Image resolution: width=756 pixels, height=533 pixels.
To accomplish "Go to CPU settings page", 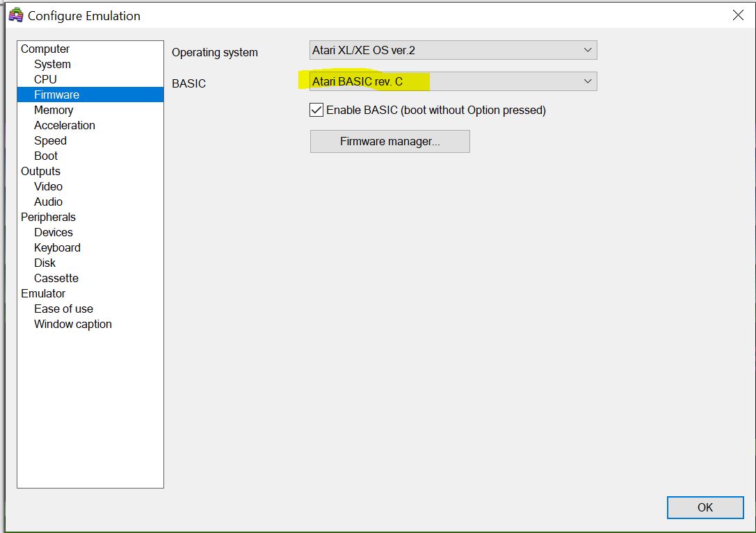I will coord(45,79).
